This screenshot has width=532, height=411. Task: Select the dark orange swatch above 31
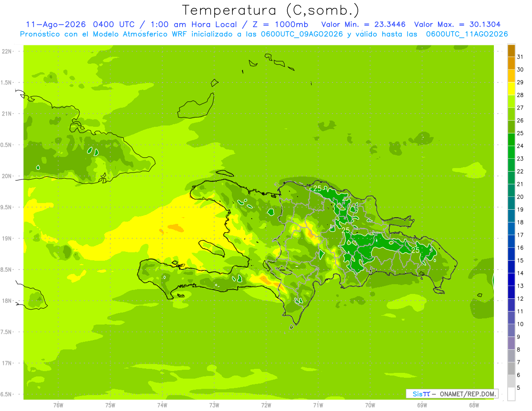coord(511,51)
